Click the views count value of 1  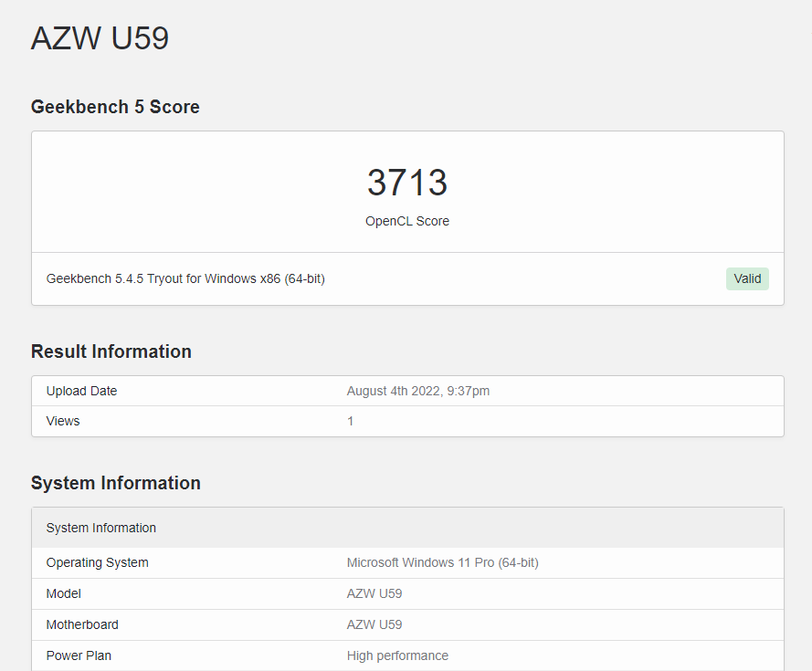click(350, 421)
